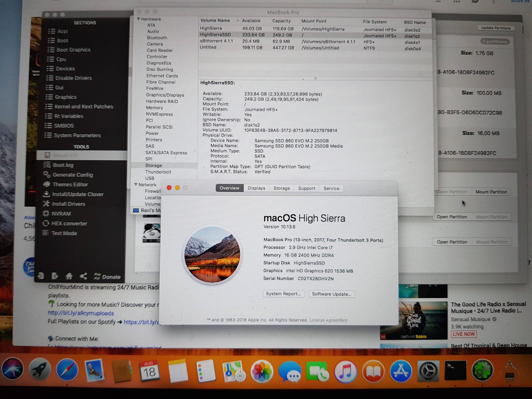Switch to Support tab in About This Mac
The image size is (532, 399).
[307, 188]
